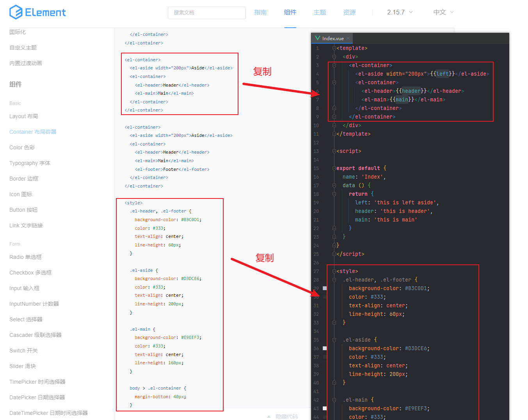This screenshot has height=420, width=528.
Task: Open Slider 滑块 in the sidebar
Action: point(23,366)
